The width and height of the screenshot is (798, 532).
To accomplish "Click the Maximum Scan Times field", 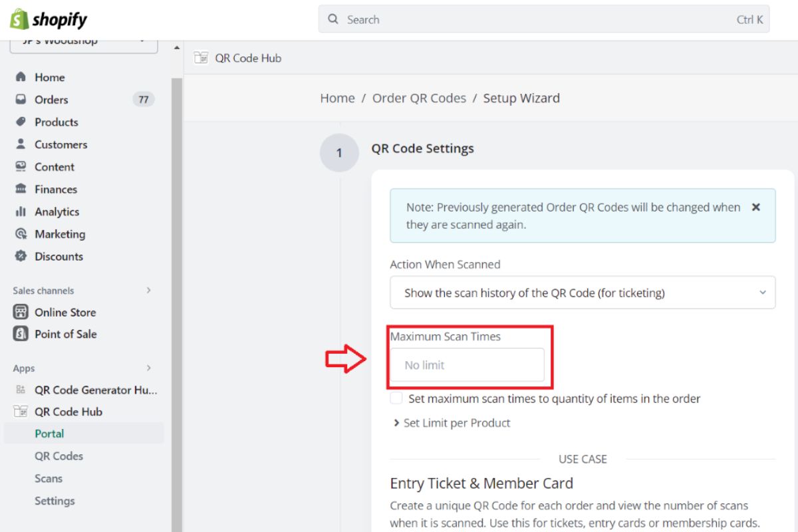I will 467,365.
